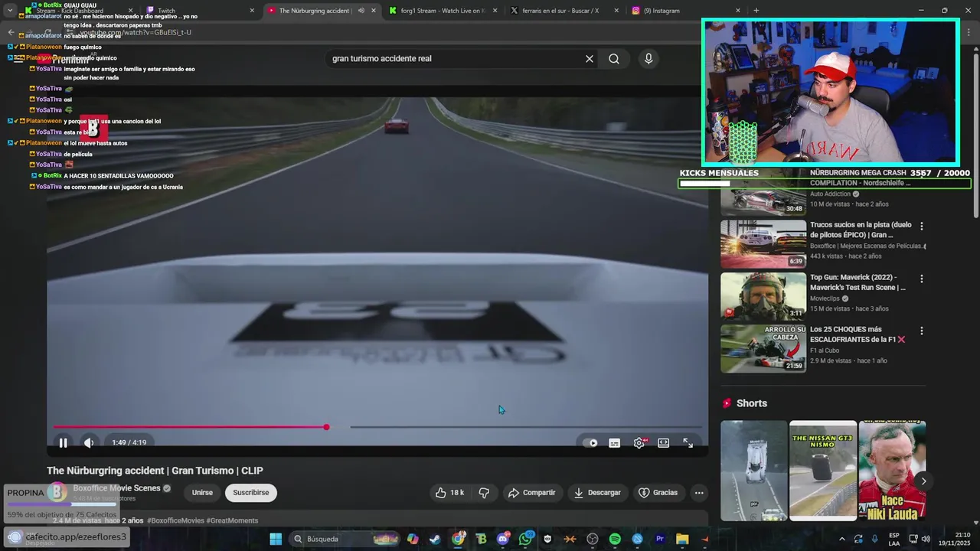Click the Unirse join button
This screenshot has height=551, width=980.
pyautogui.click(x=202, y=493)
